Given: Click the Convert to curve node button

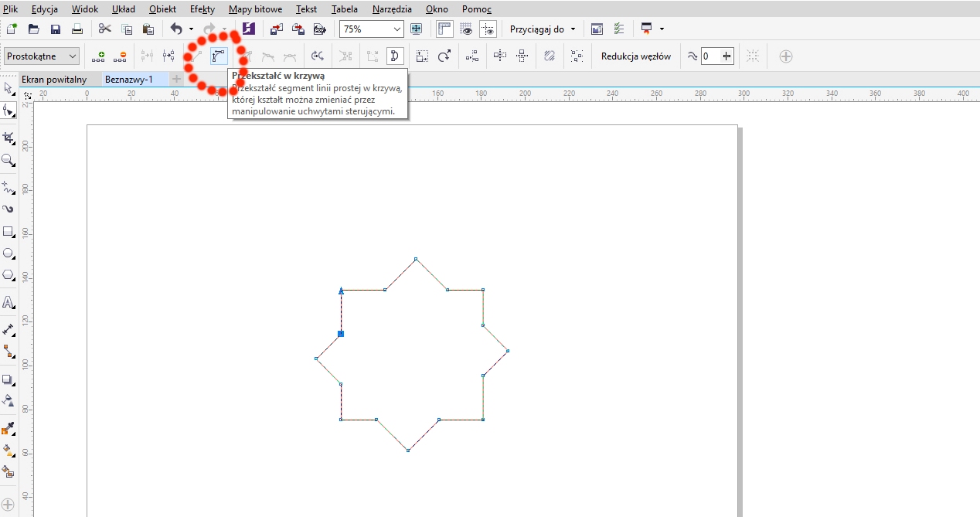Looking at the screenshot, I should coord(219,56).
